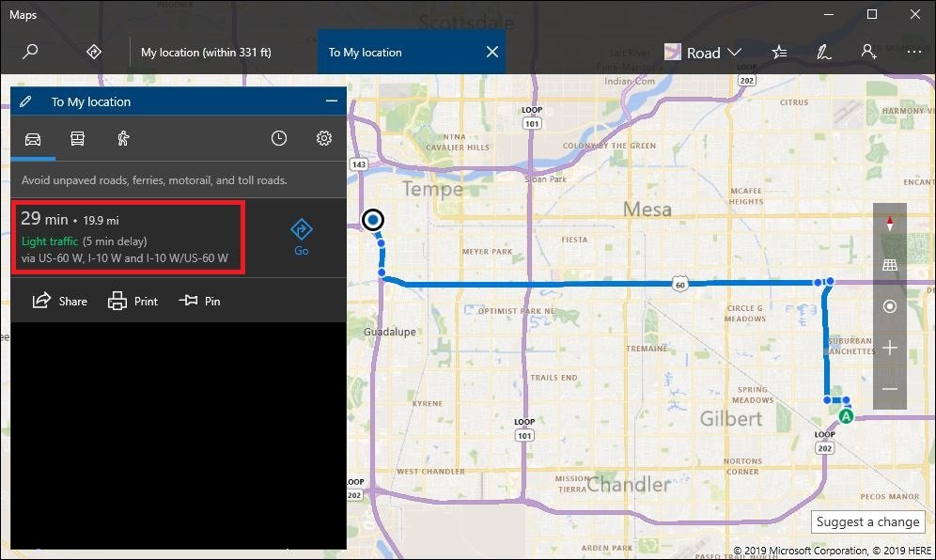Viewport: 936px width, 560px height.
Task: Click the 'Avoid unpaved roads, ferries' text
Action: coord(154,179)
